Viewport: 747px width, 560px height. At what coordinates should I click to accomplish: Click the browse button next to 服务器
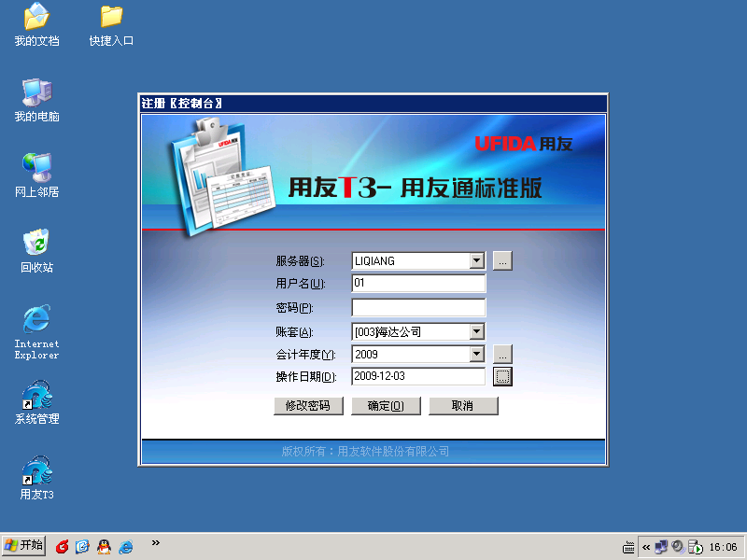click(502, 261)
